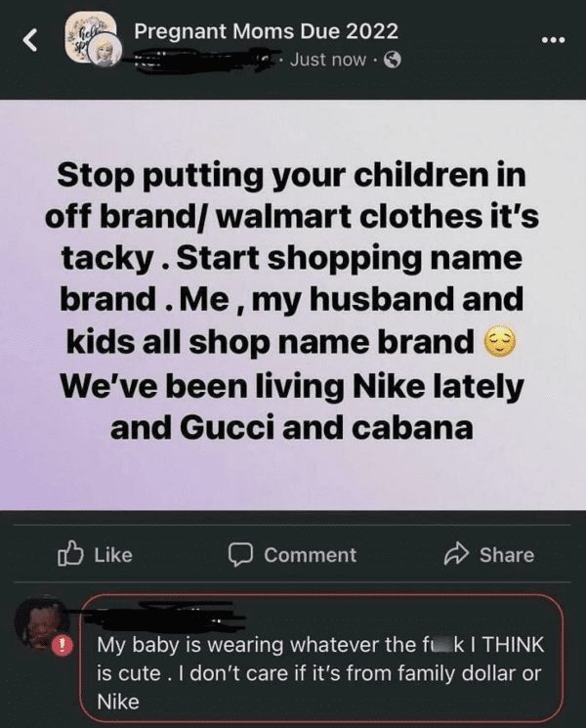Image resolution: width=586 pixels, height=728 pixels.
Task: Tap the group avatar thumbnail
Action: pos(90,35)
